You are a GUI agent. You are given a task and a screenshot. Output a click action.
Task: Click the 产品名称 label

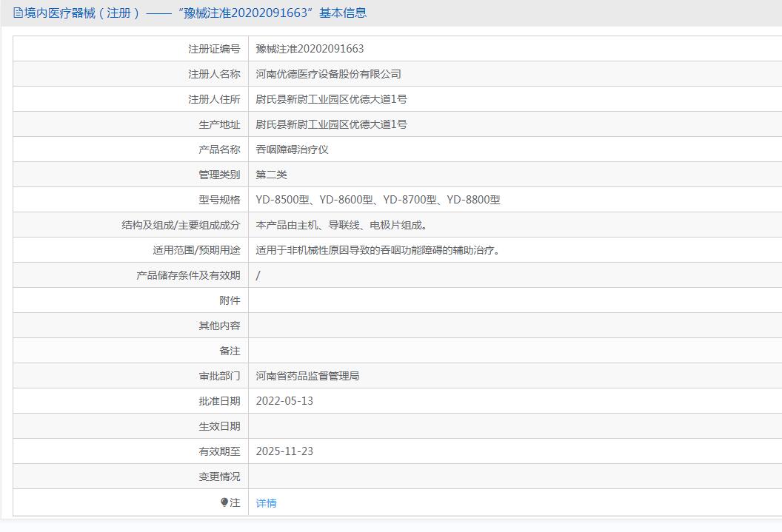point(219,149)
